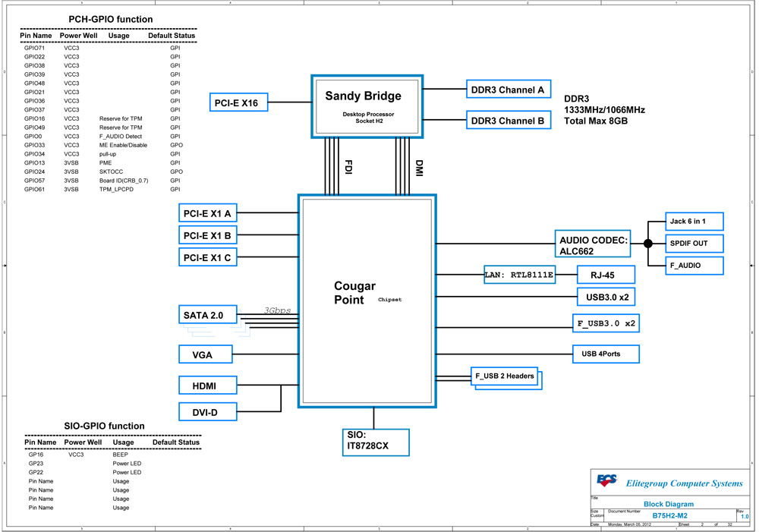Select the F_AUDIO connector block
Screen dimensions: 759x532
pos(694,266)
